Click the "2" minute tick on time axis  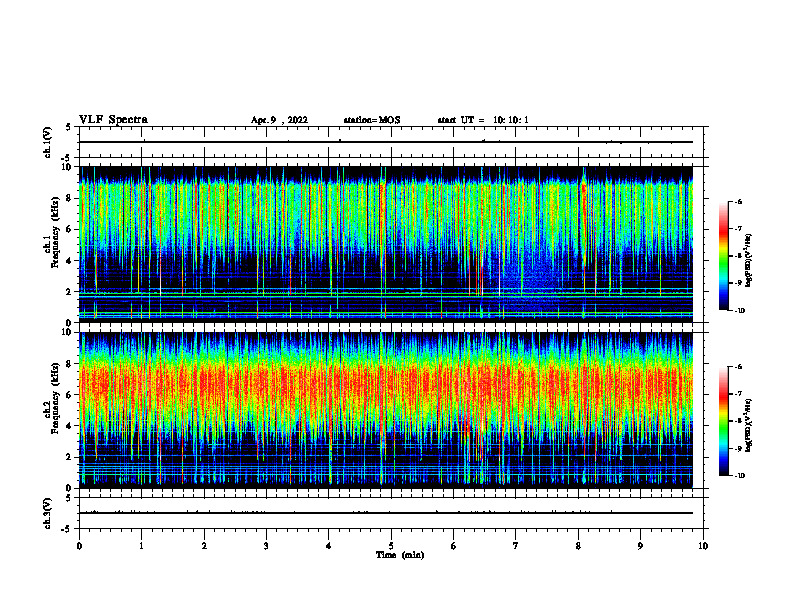tap(204, 546)
